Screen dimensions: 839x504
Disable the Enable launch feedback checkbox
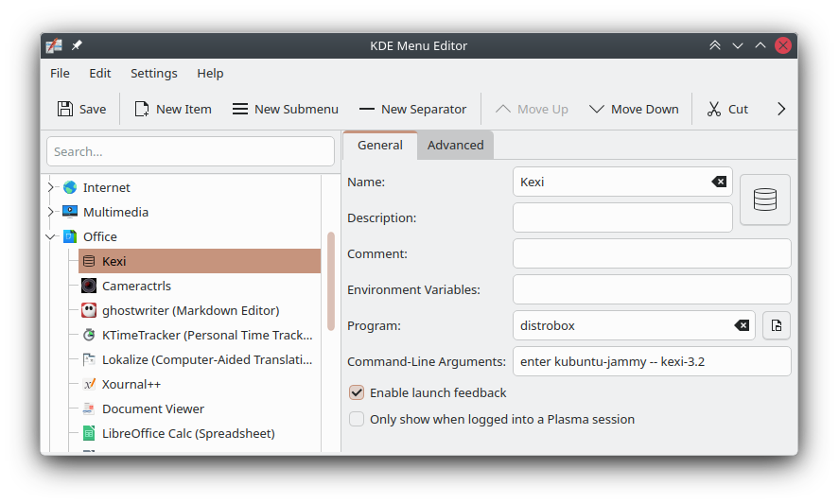pyautogui.click(x=357, y=392)
